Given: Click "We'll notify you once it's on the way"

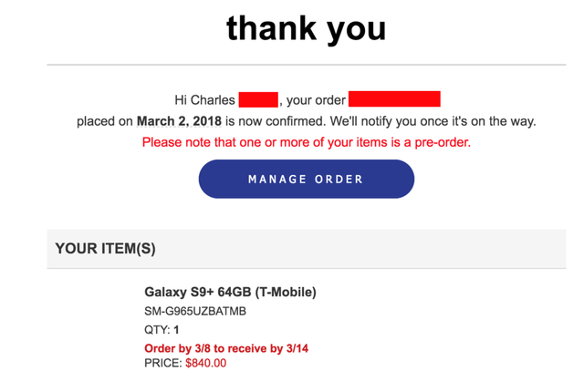Looking at the screenshot, I should 433,121.
